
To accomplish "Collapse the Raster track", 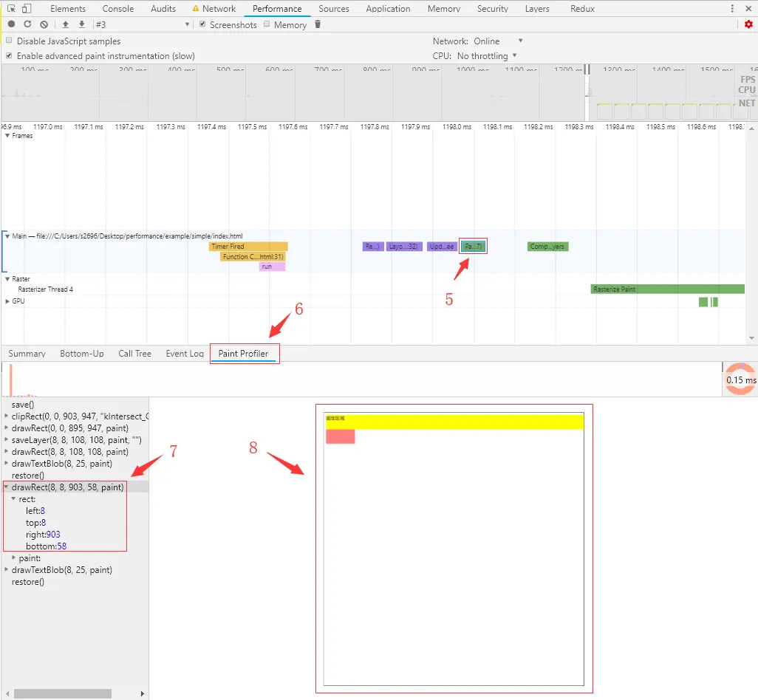I will (x=7, y=278).
